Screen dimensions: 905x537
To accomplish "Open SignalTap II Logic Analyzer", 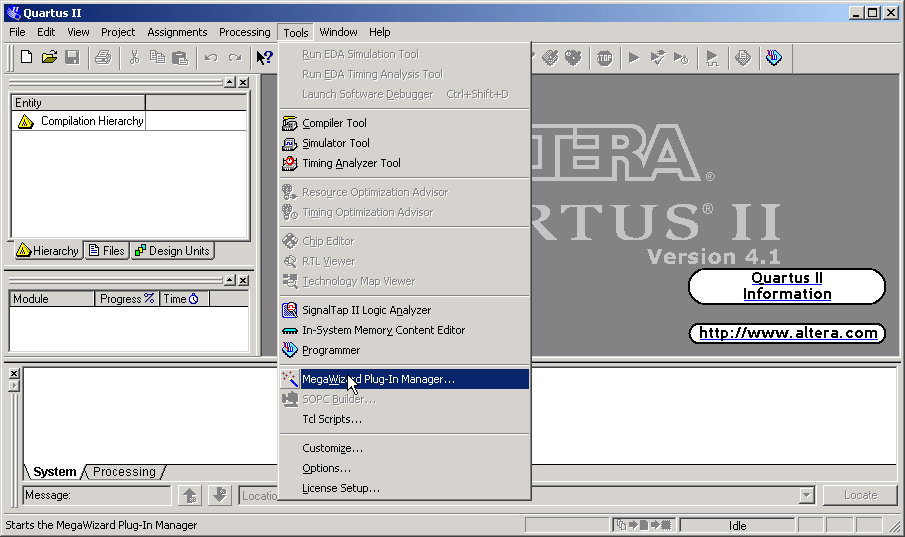I will (x=366, y=310).
